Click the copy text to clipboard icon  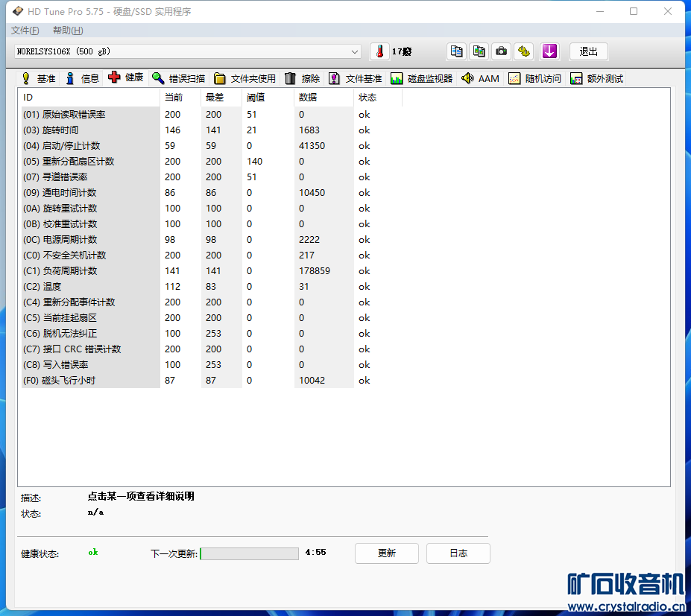click(x=456, y=51)
